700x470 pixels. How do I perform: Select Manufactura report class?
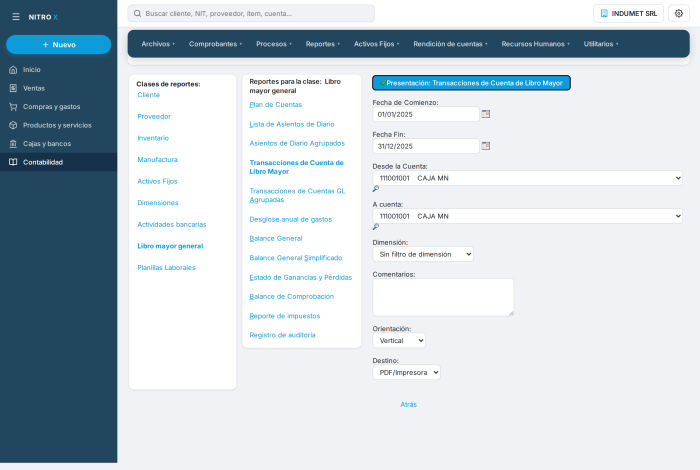158,159
